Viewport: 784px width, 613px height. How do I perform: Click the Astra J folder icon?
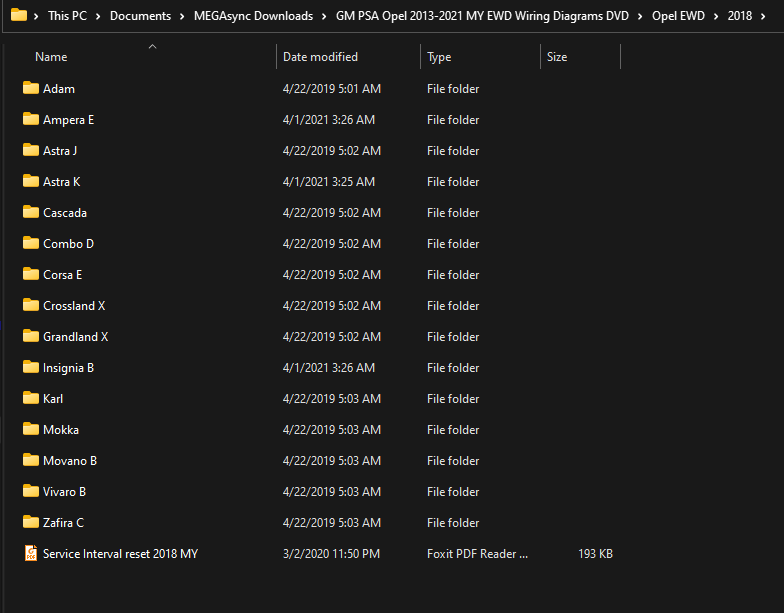pos(30,150)
